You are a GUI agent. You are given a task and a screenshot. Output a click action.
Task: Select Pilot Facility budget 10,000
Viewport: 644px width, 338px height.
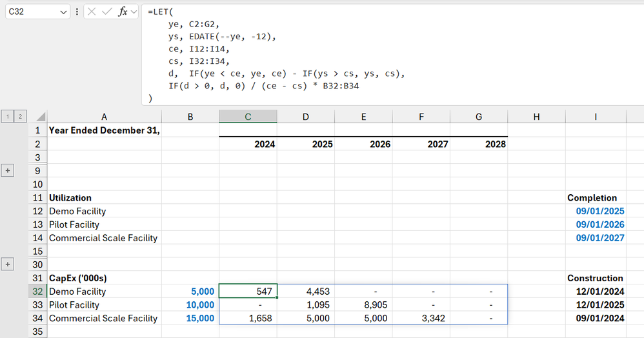click(x=190, y=304)
